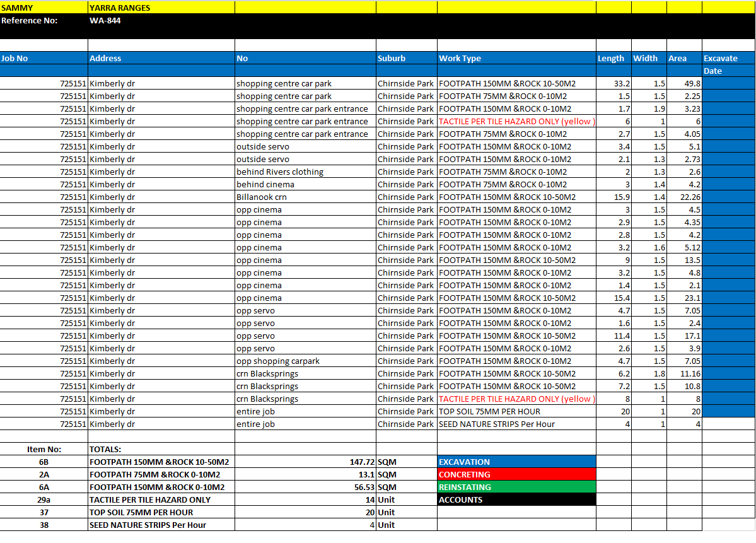Image resolution: width=756 pixels, height=543 pixels.
Task: Select the 147.72 total cell
Action: tap(305, 462)
